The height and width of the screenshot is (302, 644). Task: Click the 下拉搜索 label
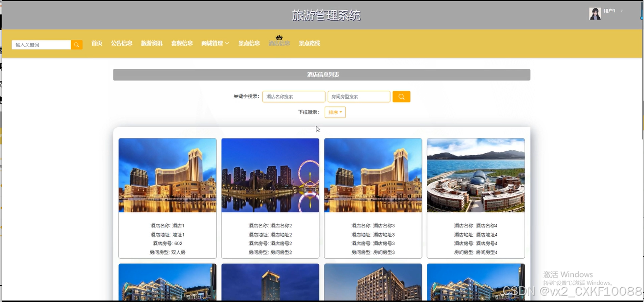[308, 112]
